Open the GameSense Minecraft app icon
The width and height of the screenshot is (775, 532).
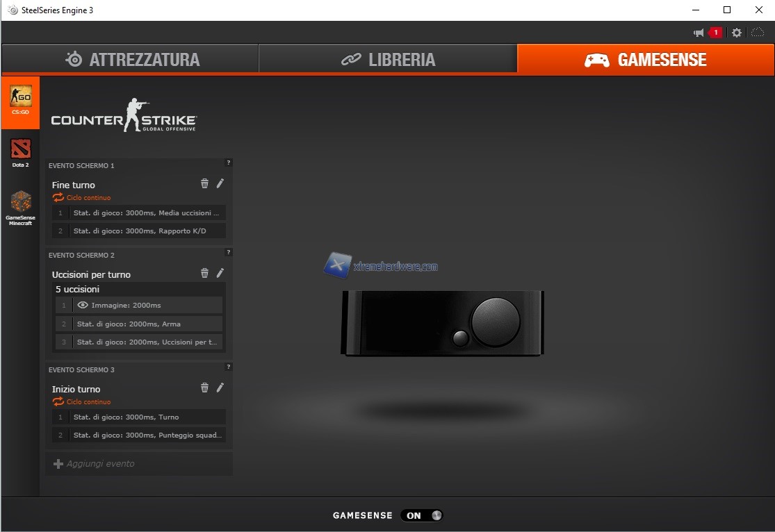20,207
